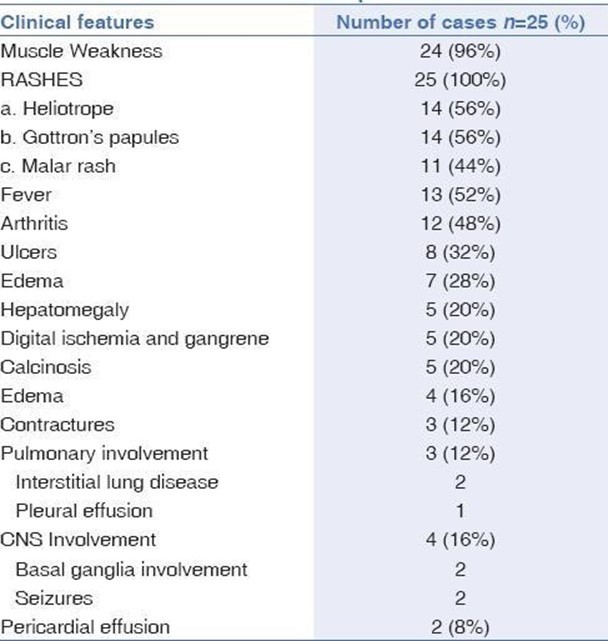Select the Basal ganglia involvement sub-row
This screenshot has height=641, width=608.
pos(131,569)
